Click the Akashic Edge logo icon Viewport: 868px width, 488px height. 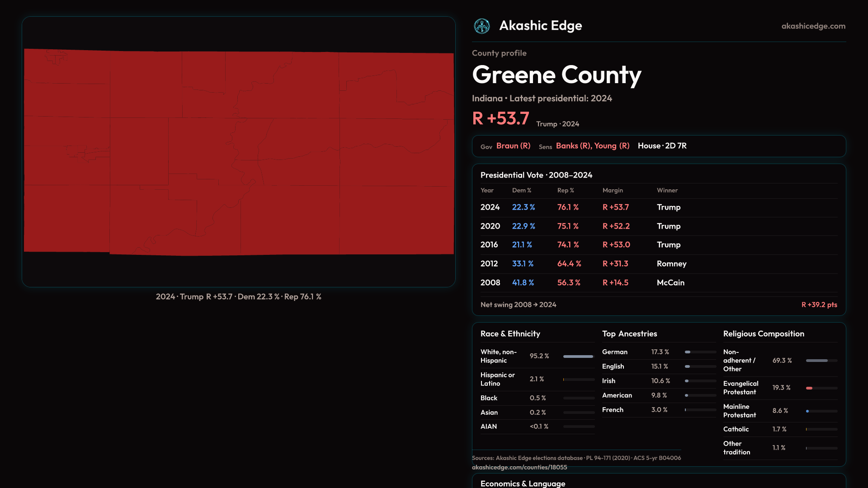[x=481, y=26]
